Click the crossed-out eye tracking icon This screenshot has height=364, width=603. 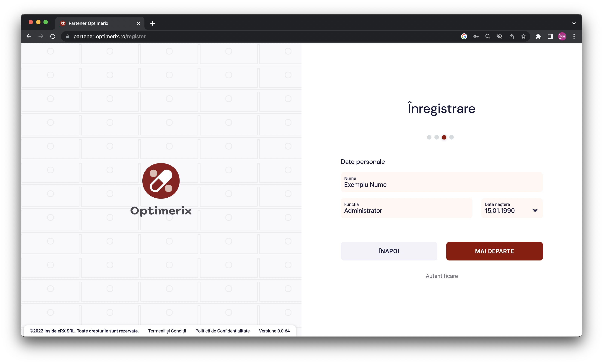click(x=500, y=36)
